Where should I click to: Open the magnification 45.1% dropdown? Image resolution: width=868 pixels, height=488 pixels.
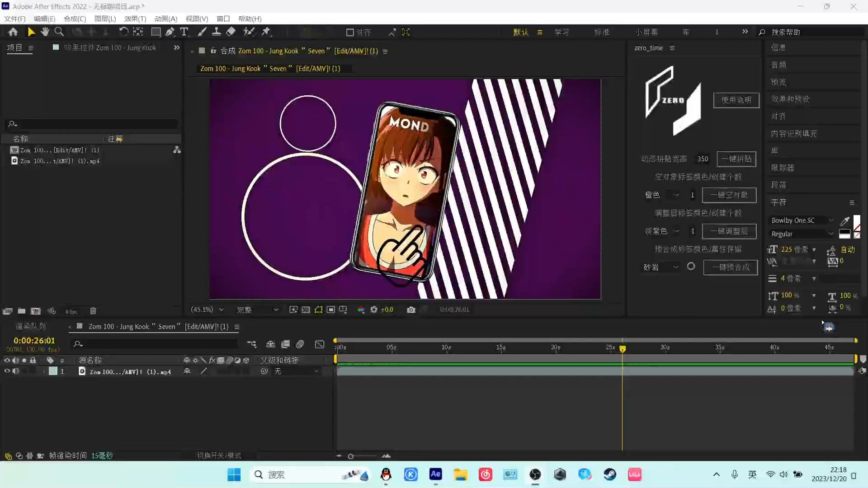(x=208, y=310)
